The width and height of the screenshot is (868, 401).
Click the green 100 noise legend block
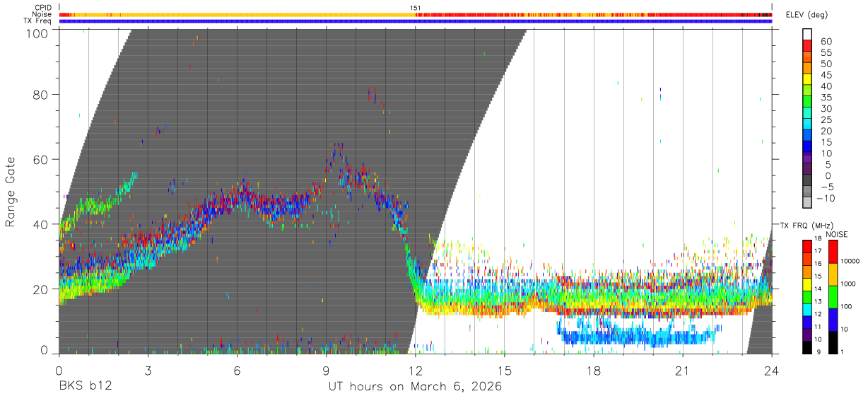pos(834,297)
